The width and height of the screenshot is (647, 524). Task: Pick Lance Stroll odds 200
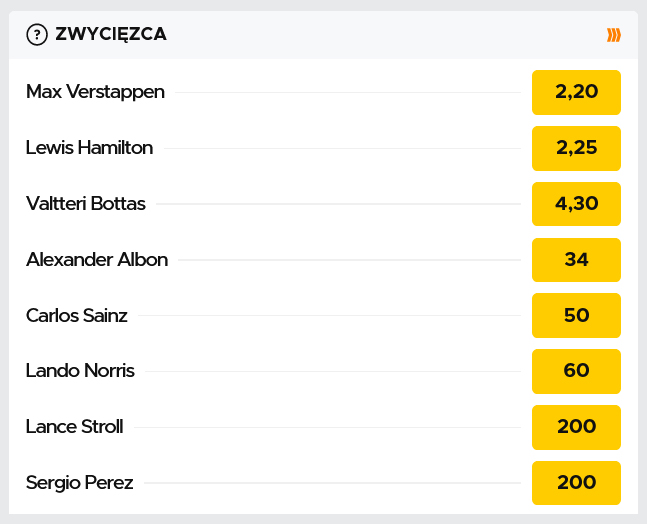click(x=576, y=427)
